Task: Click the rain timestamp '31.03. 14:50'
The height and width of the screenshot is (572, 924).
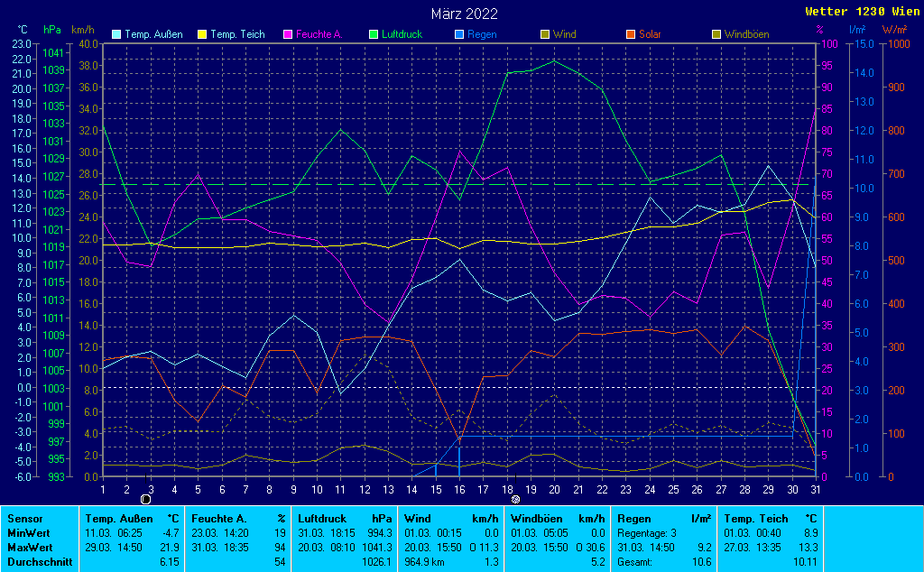Action: (x=646, y=548)
